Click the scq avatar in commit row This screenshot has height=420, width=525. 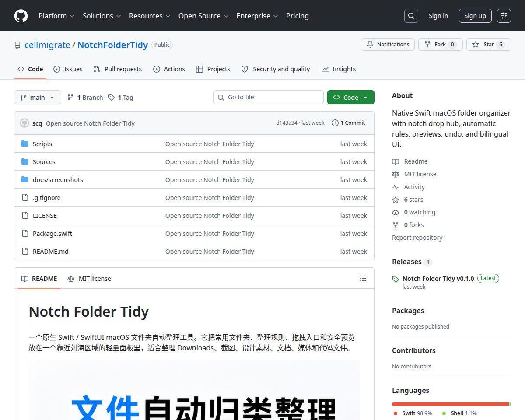pos(24,123)
